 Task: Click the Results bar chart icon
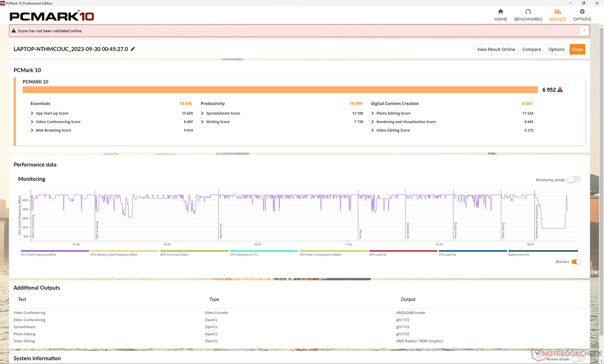coord(557,12)
